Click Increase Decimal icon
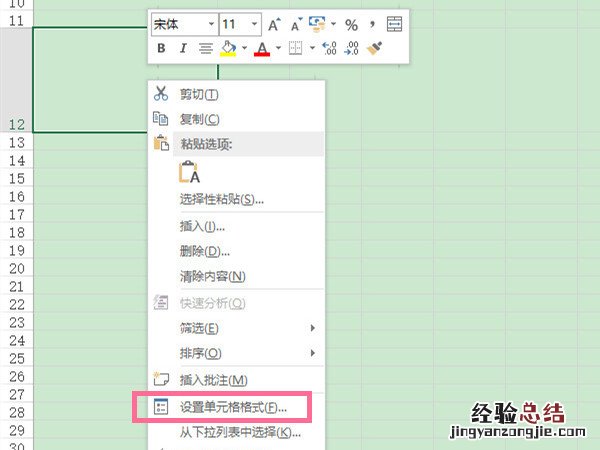This screenshot has width=600, height=450. coord(329,48)
